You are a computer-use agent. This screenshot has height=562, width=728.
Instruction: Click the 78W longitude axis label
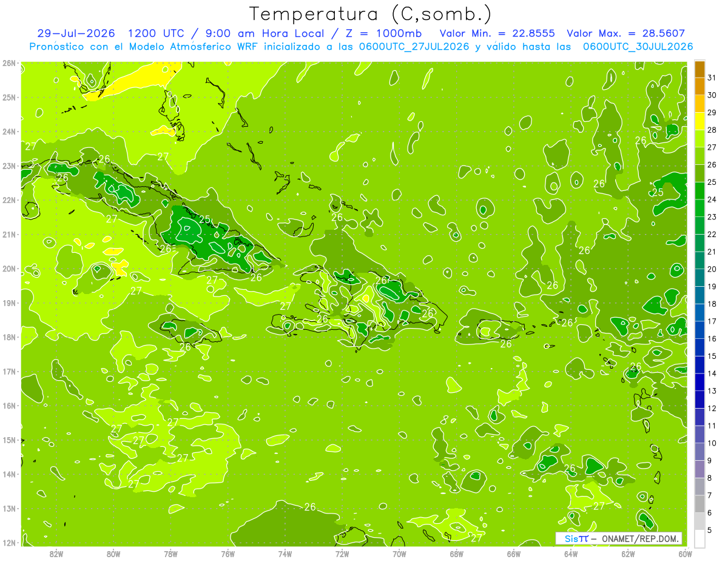tap(170, 554)
